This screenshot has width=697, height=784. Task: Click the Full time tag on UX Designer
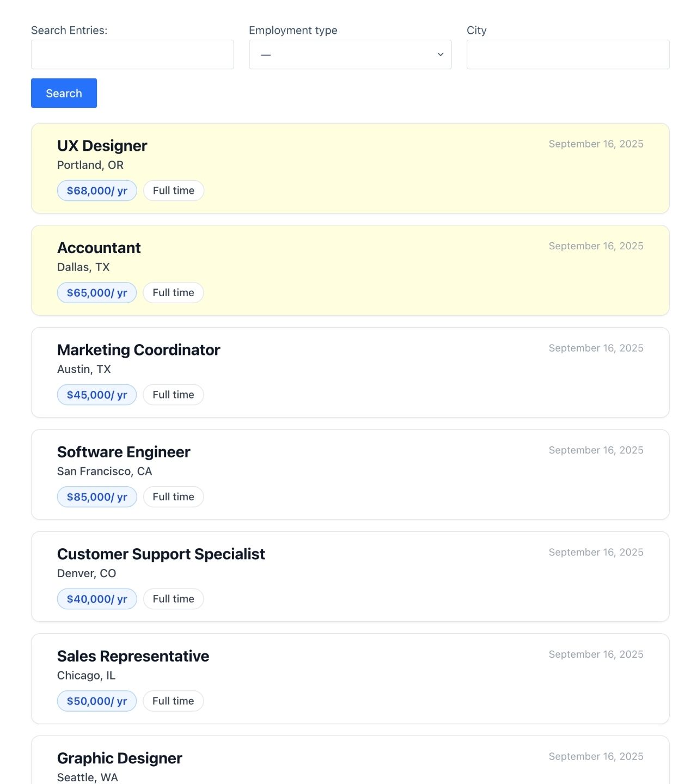pos(174,191)
